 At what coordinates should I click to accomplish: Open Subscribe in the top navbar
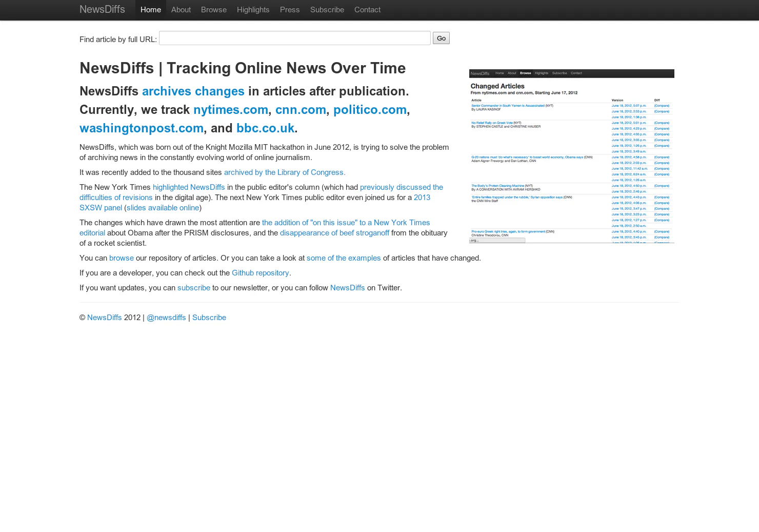(327, 10)
